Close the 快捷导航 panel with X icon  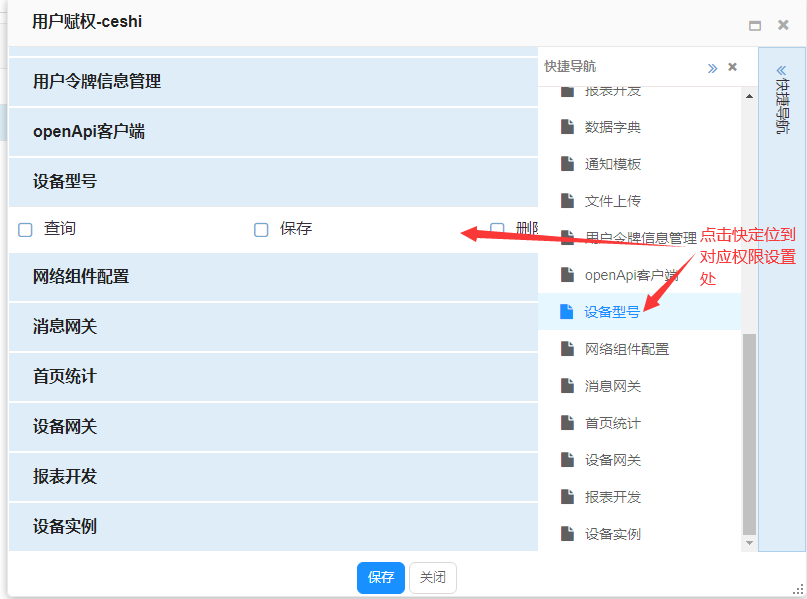click(x=732, y=67)
